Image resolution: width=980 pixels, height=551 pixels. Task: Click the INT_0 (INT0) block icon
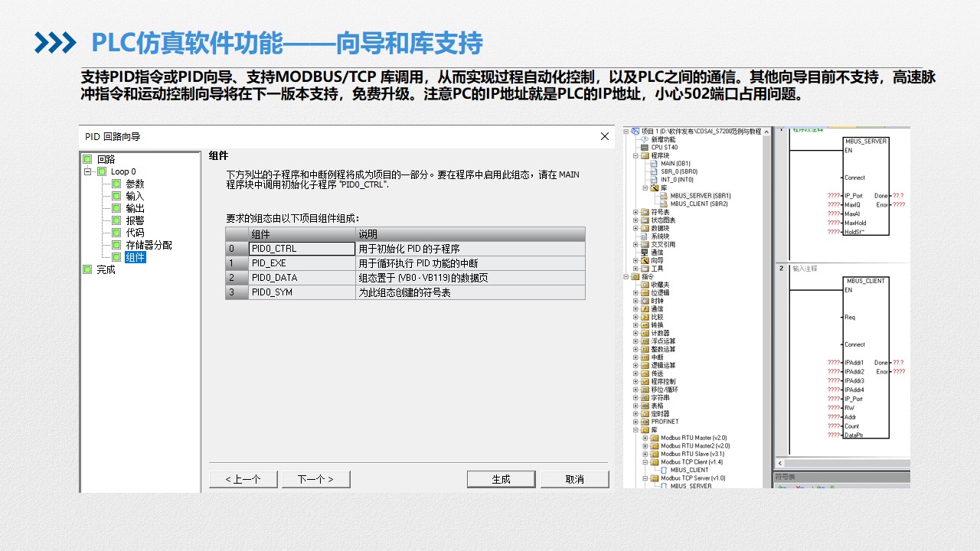(653, 180)
